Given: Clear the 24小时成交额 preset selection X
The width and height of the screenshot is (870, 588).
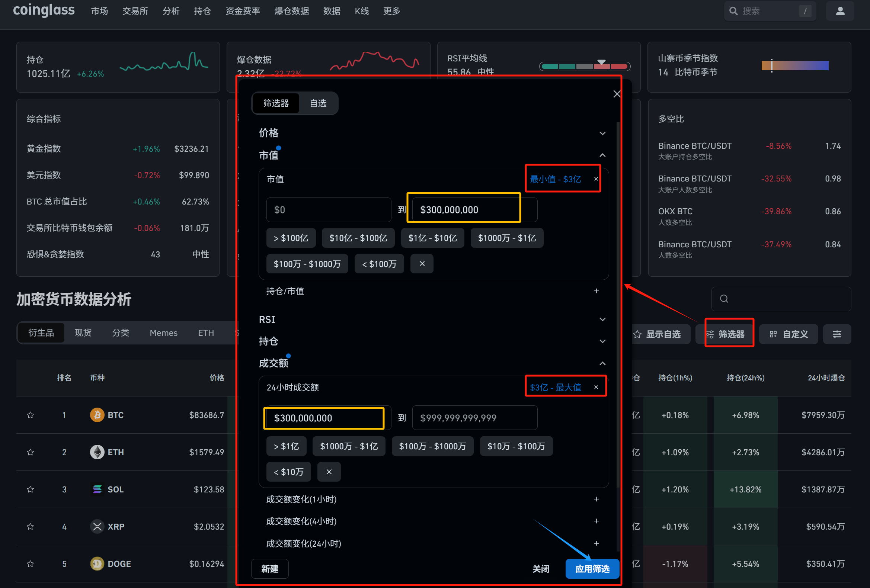Looking at the screenshot, I should (x=329, y=472).
